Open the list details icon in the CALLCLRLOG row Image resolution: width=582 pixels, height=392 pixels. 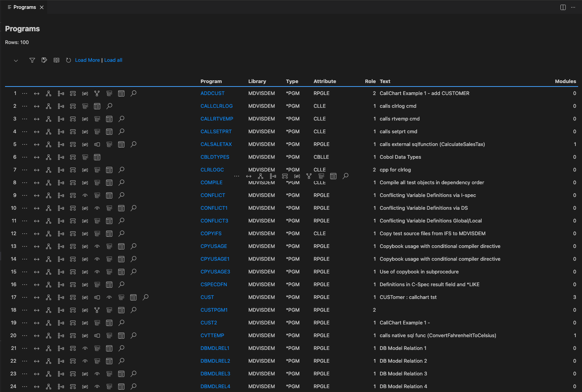(97, 106)
